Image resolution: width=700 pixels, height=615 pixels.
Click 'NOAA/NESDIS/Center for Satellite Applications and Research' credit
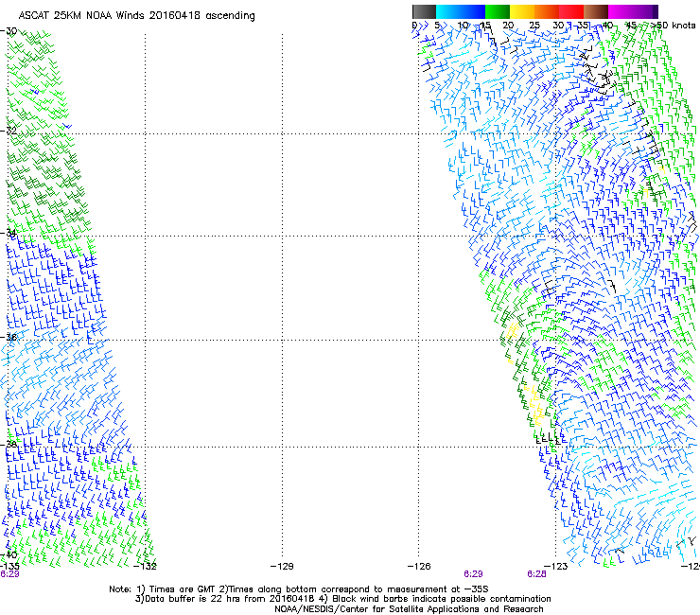click(409, 609)
